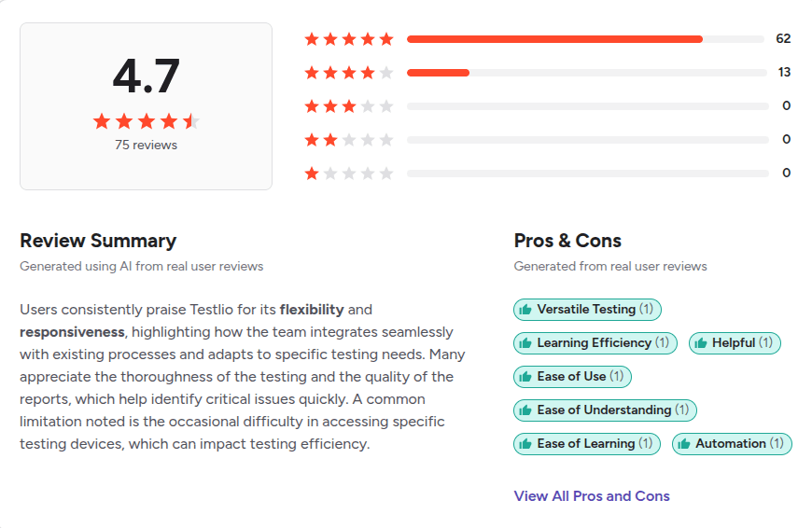Click thumbs-up icon on Ease of Understanding tag
This screenshot has width=812, height=528.
pyautogui.click(x=525, y=410)
